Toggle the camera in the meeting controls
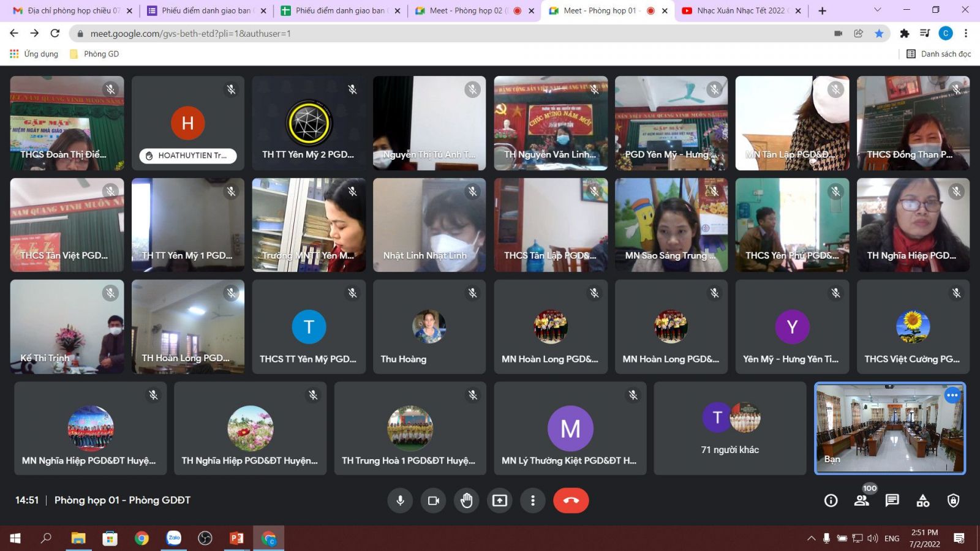 [x=434, y=500]
